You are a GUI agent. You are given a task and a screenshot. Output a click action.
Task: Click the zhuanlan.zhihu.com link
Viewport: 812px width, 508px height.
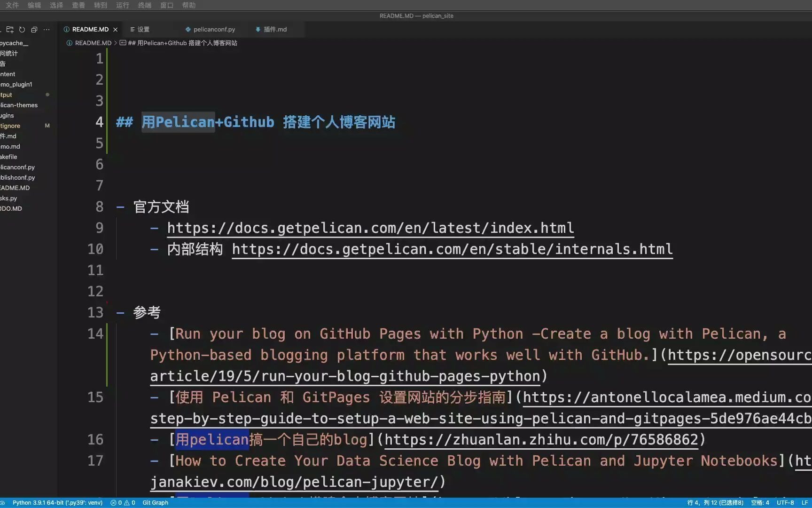click(x=541, y=440)
